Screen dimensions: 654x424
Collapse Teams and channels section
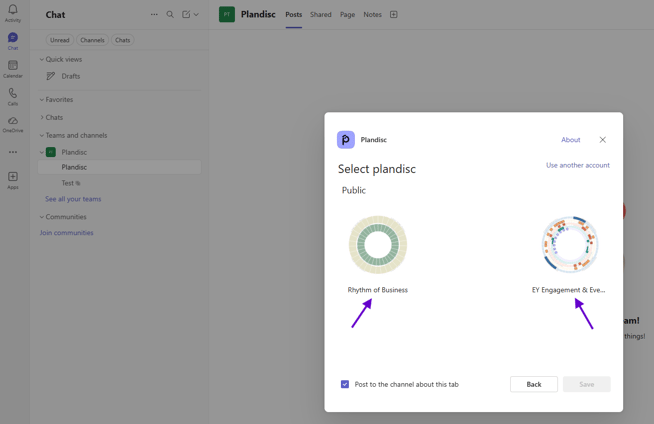[42, 135]
